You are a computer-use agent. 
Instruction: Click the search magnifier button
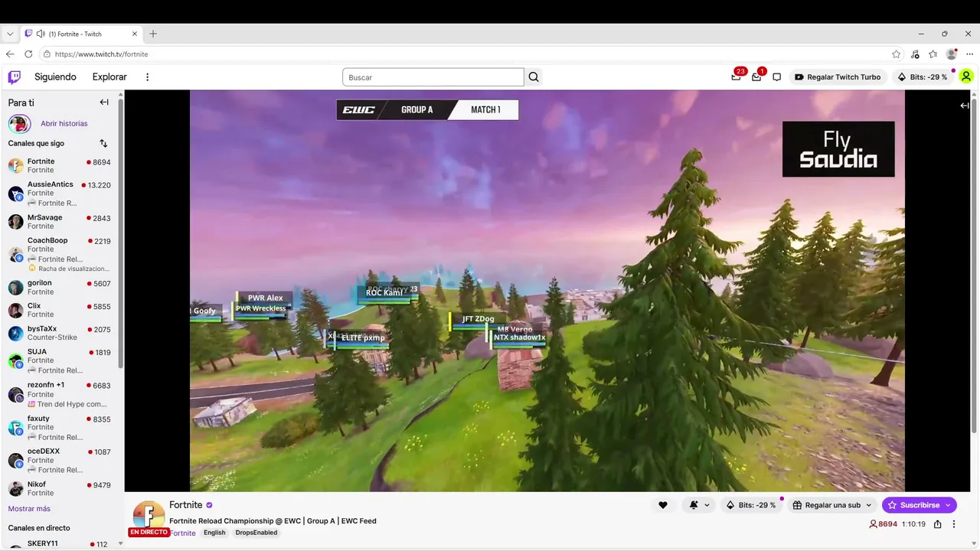534,77
